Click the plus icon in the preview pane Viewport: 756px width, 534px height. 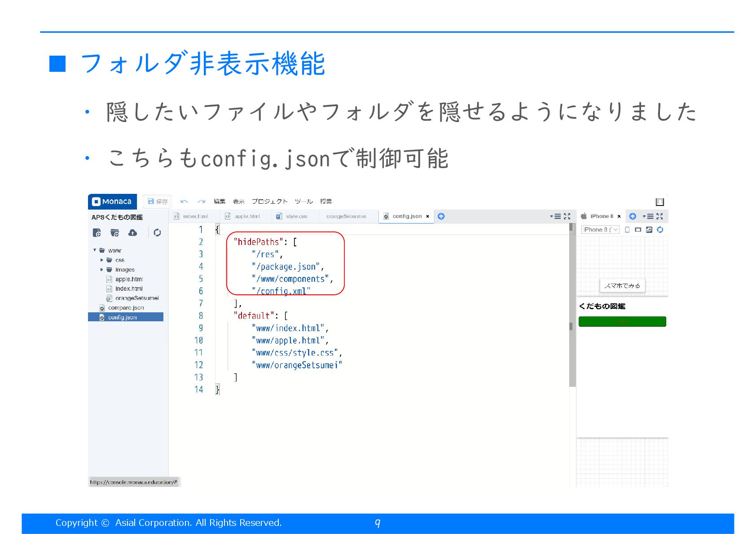pos(633,216)
